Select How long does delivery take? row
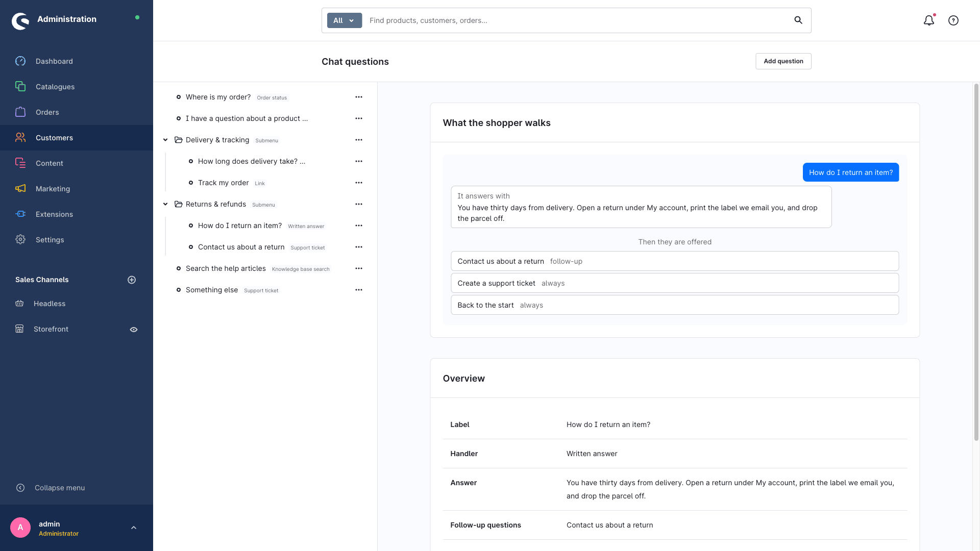 (265, 161)
